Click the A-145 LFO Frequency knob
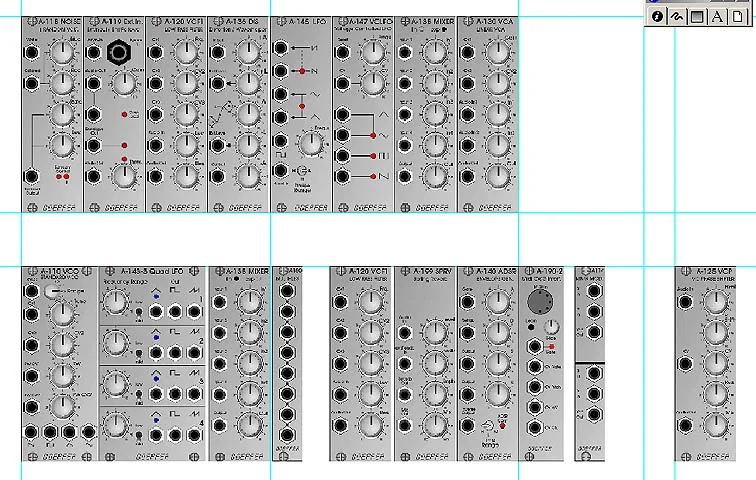756x480 pixels. [311, 143]
